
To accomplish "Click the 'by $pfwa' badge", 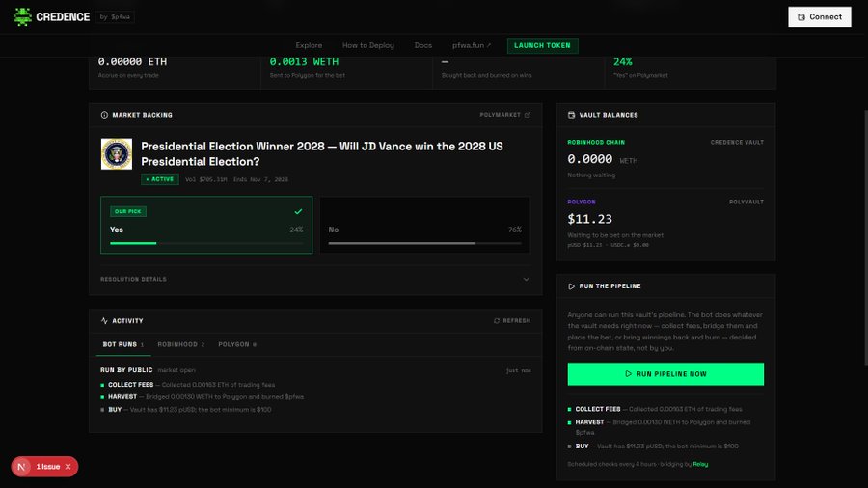I will pyautogui.click(x=115, y=17).
